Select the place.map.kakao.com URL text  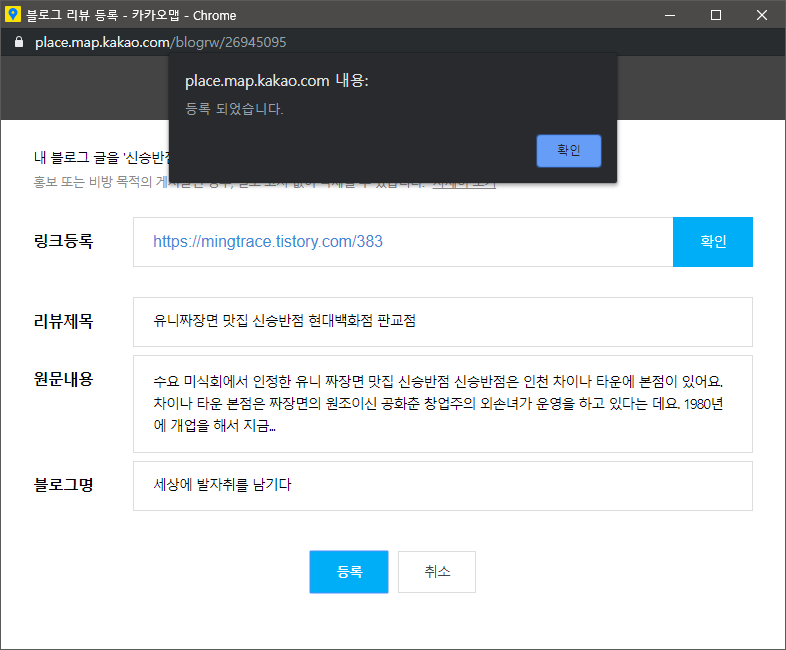click(x=160, y=42)
